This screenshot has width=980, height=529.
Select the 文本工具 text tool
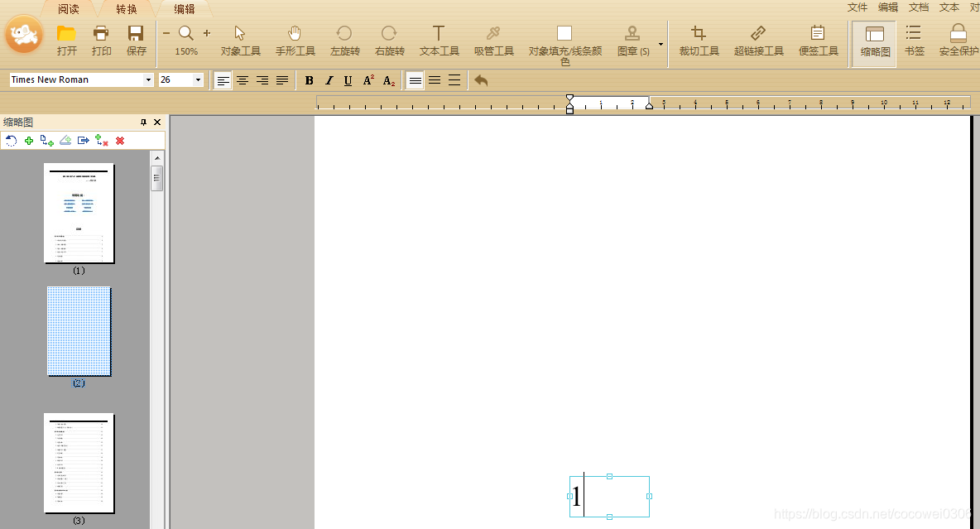439,41
